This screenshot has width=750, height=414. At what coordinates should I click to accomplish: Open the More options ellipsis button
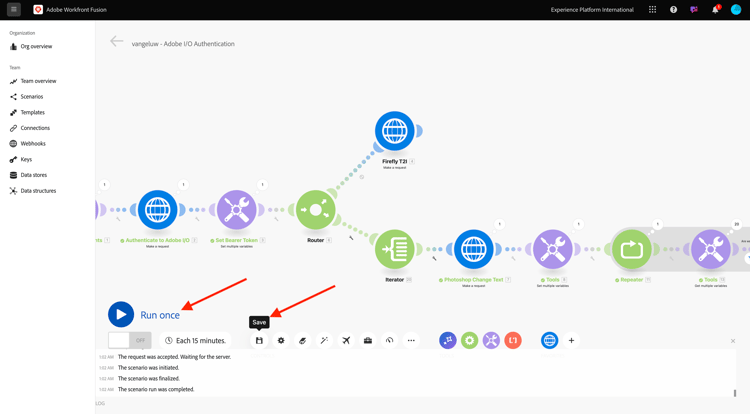click(411, 340)
